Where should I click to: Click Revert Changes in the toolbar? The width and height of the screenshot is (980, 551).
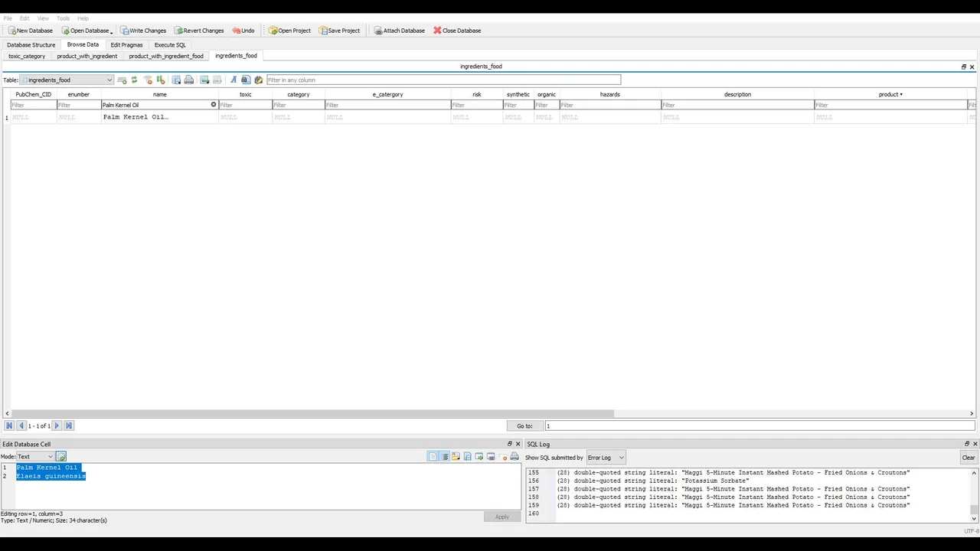point(198,31)
